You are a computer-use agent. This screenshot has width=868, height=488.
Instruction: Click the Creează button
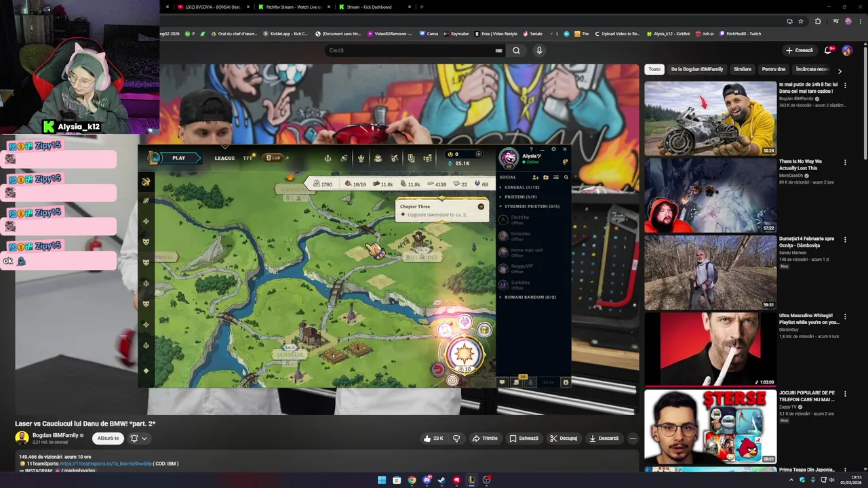click(800, 50)
